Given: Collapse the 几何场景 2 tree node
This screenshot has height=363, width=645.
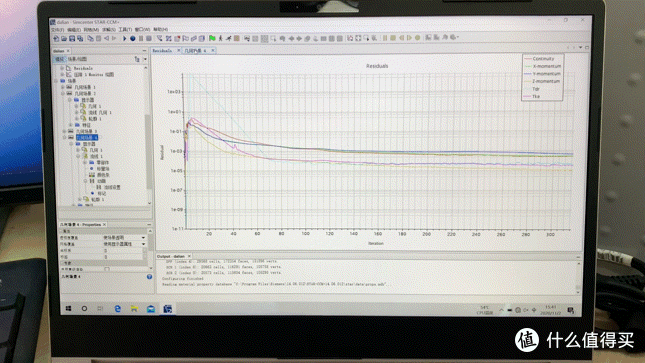Looking at the screenshot, I should click(63, 93).
